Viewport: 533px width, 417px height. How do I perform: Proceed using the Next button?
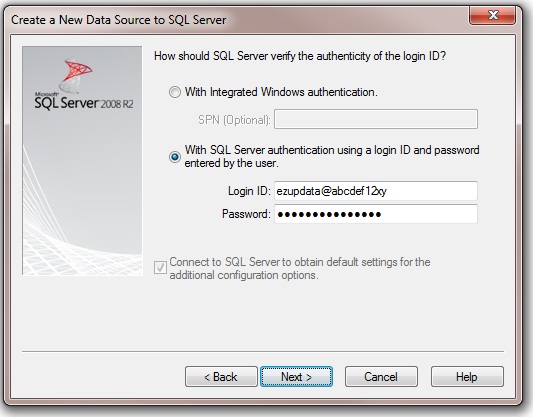pos(296,377)
